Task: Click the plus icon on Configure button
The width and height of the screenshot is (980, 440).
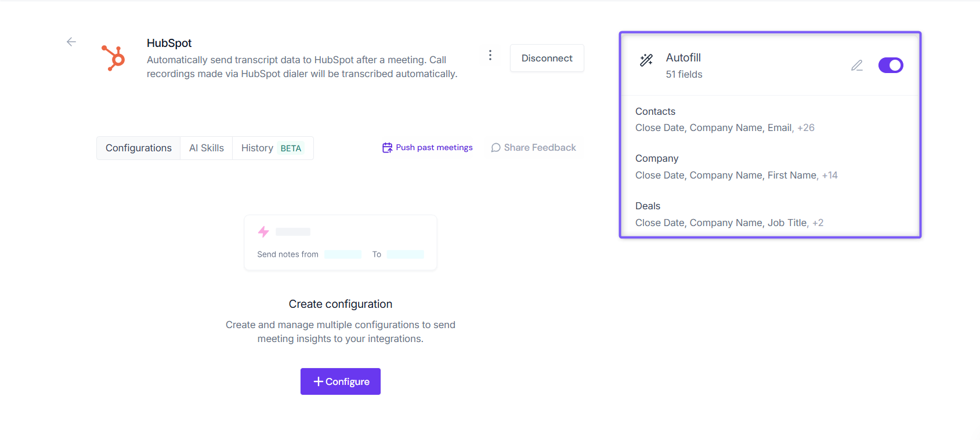Action: click(318, 381)
